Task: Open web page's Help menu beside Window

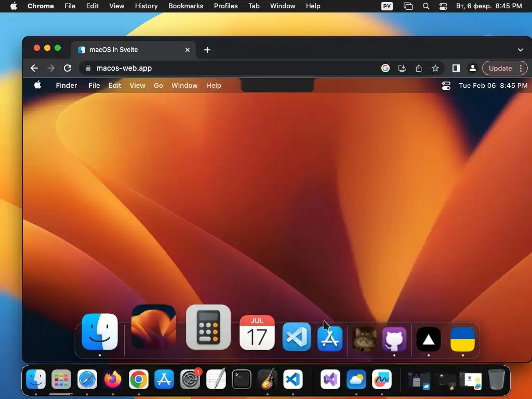Action: (214, 86)
